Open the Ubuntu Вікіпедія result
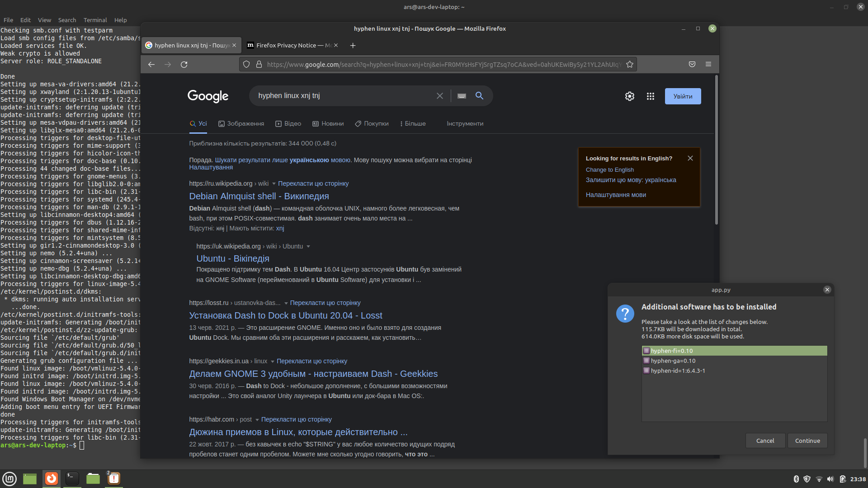This screenshot has width=868, height=488. click(233, 258)
